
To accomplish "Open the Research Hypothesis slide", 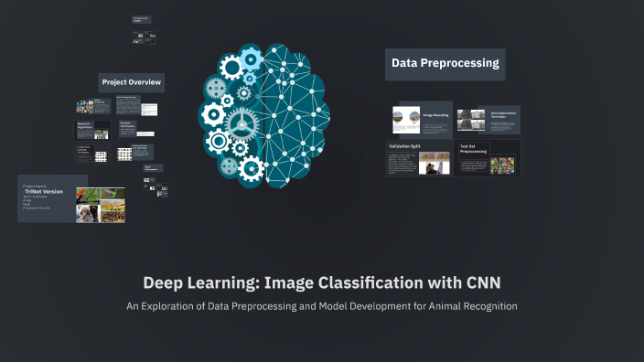I will [92, 131].
